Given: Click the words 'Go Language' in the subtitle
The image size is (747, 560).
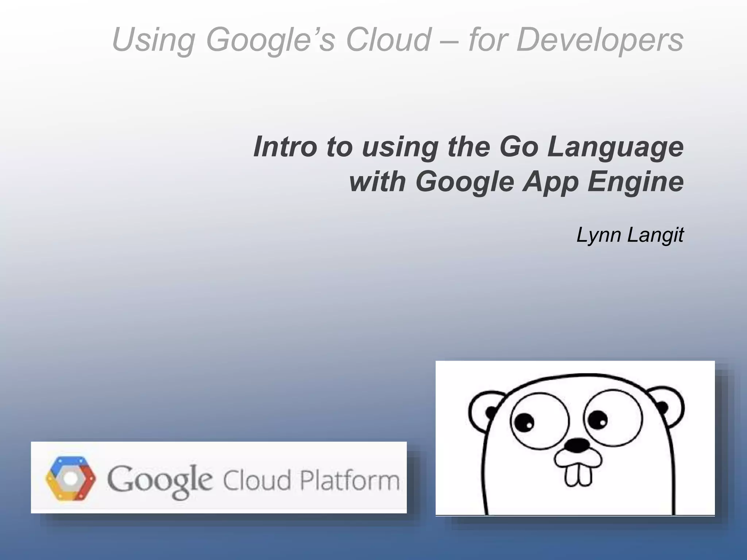Looking at the screenshot, I should 591,147.
